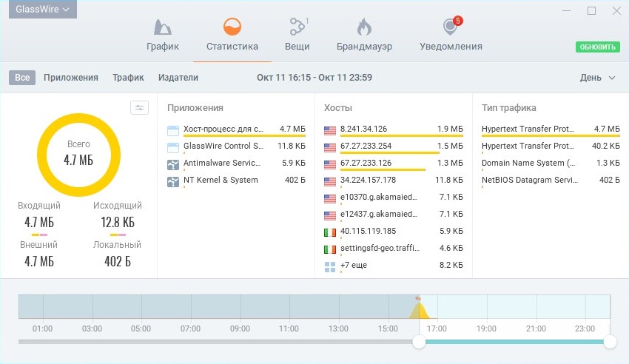
Task: Switch filter to Издатели
Action: [178, 78]
